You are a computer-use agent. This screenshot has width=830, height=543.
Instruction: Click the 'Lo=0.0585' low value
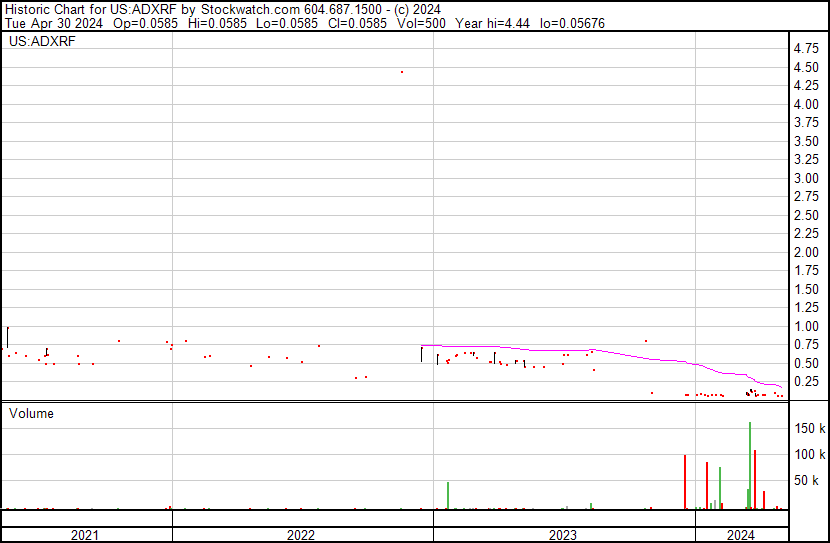click(287, 23)
